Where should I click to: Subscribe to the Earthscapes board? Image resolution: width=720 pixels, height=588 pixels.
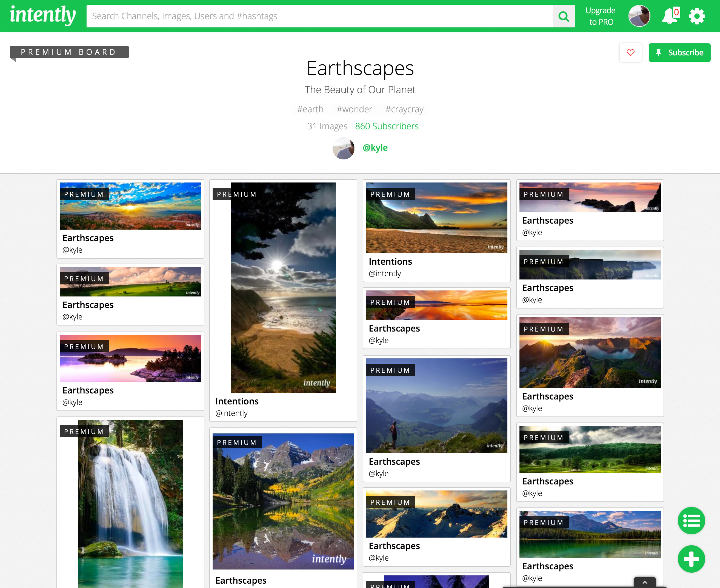click(x=679, y=53)
